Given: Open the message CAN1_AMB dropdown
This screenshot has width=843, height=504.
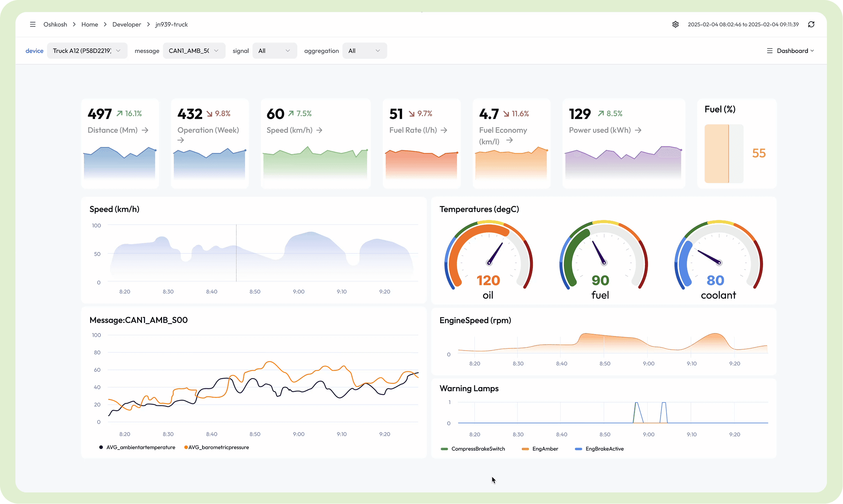Looking at the screenshot, I should pyautogui.click(x=194, y=51).
